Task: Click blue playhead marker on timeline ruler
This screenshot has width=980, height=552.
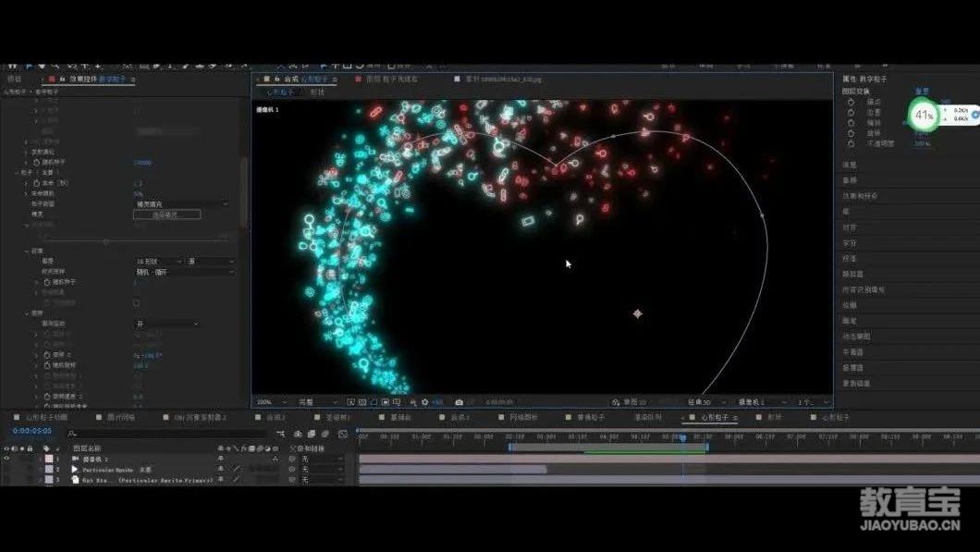Action: coord(683,438)
